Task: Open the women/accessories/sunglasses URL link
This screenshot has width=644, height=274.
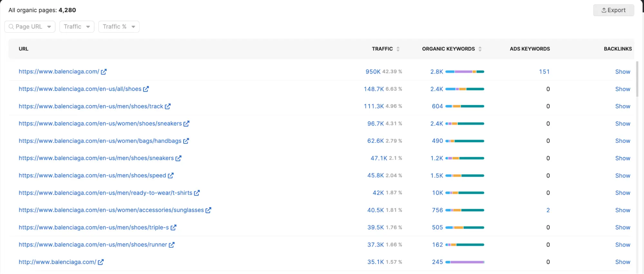Action: coord(111,210)
